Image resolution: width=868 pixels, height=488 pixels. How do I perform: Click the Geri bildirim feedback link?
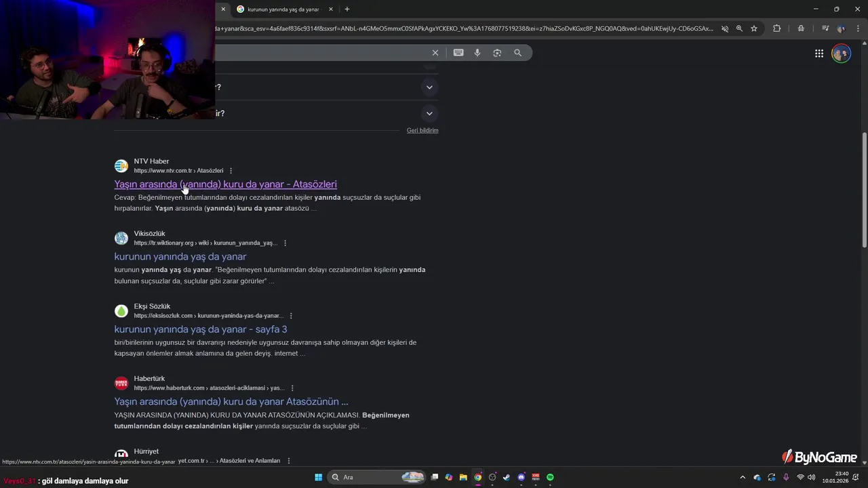(422, 130)
